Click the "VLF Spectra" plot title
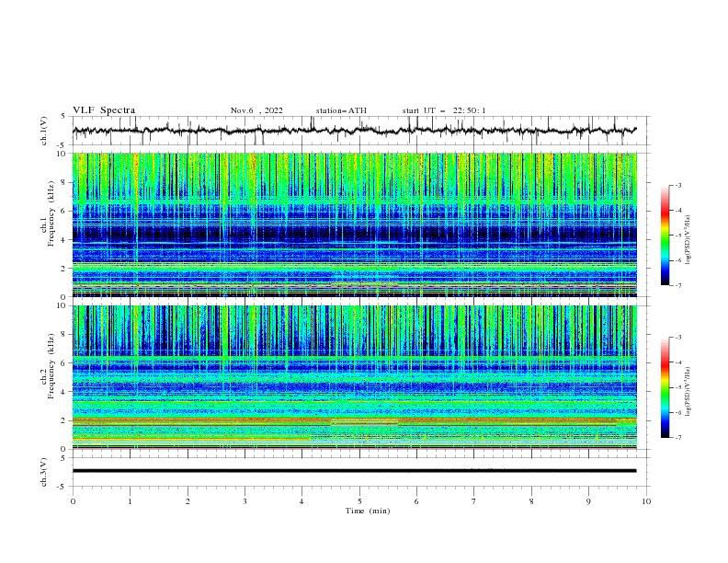Viewport: 728px width, 563px height. pyautogui.click(x=104, y=110)
